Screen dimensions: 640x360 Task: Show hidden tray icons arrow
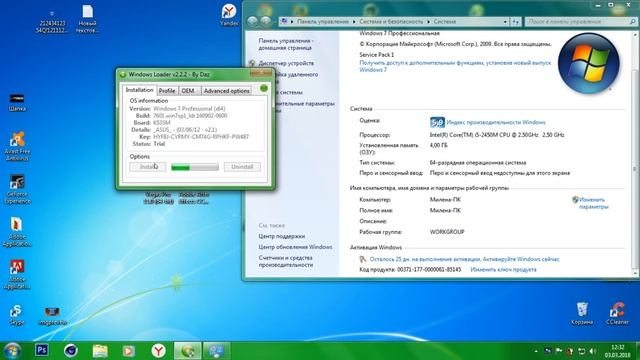[536, 351]
